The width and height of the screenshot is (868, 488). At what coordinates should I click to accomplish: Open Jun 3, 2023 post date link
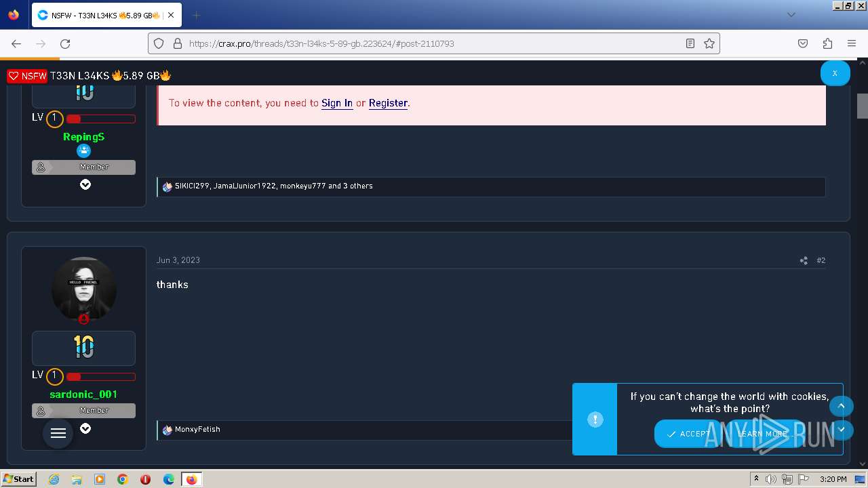point(178,260)
